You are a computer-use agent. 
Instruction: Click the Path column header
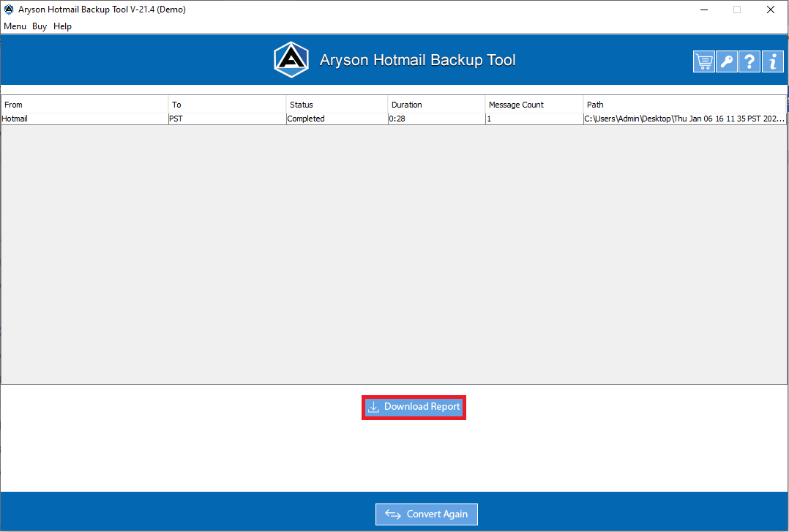pos(684,105)
